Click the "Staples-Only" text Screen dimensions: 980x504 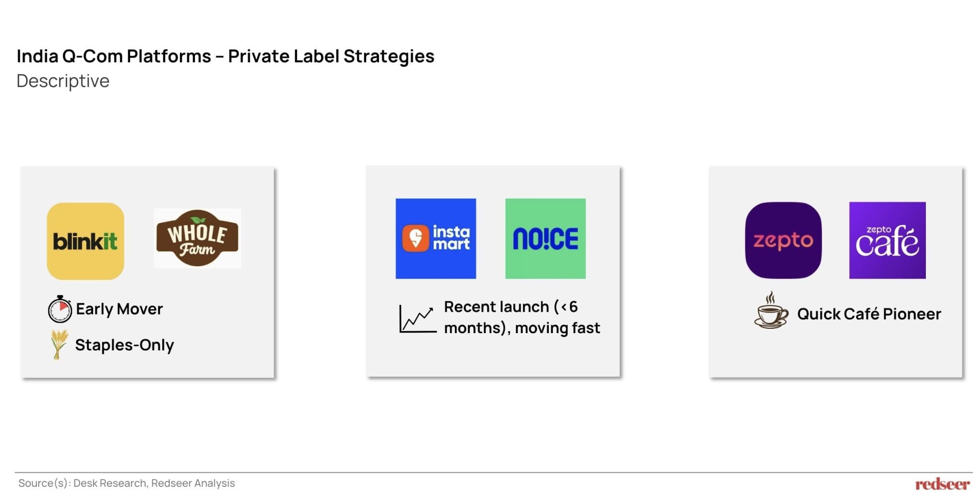point(124,345)
